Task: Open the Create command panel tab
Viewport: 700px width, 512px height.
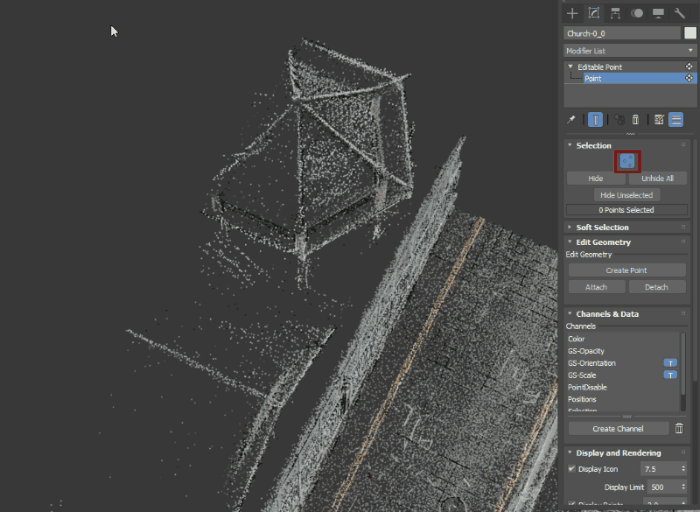Action: (572, 13)
